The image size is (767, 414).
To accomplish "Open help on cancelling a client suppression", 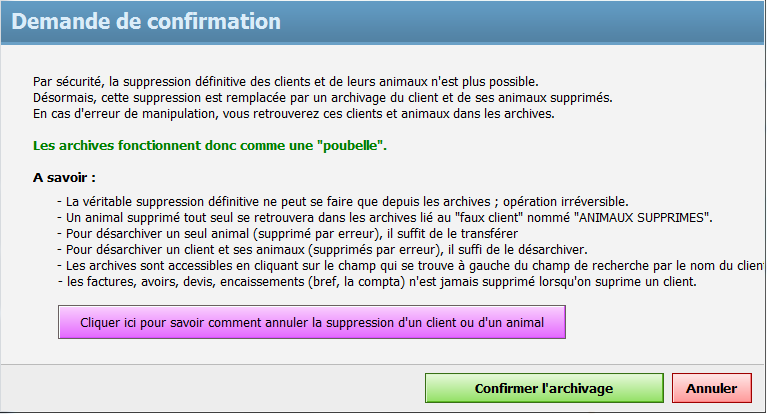I will coord(312,323).
